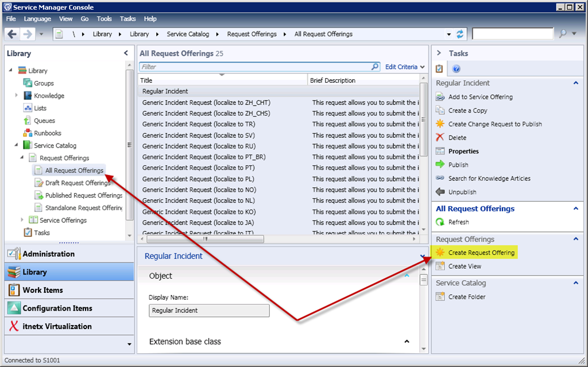The image size is (588, 367).
Task: Click the blue help icon in Tasks pane
Action: pos(457,69)
